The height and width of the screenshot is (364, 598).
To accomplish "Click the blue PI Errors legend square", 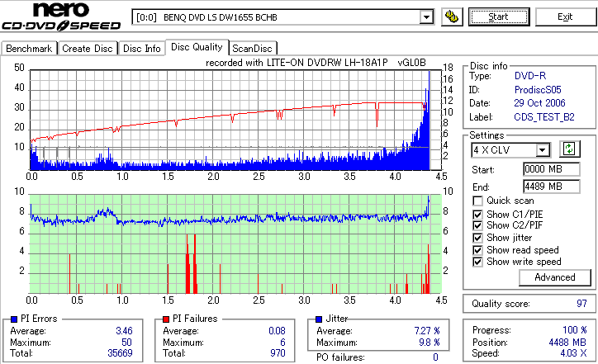I will point(14,319).
